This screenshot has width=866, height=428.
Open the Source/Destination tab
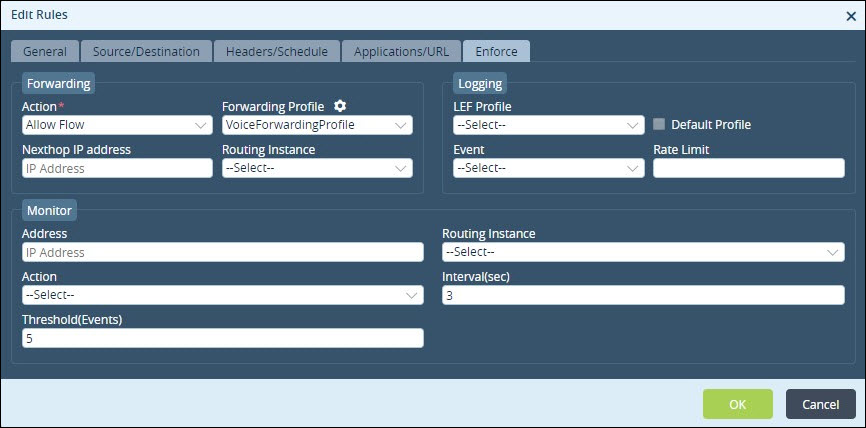(x=146, y=51)
